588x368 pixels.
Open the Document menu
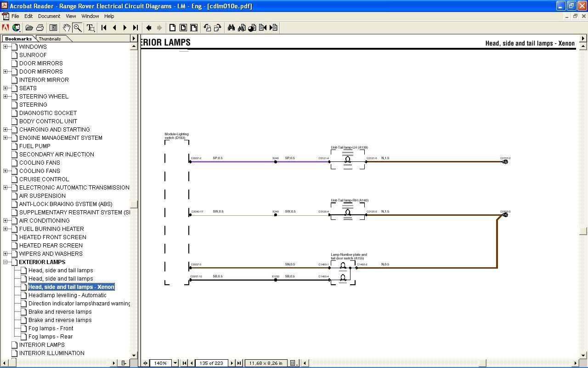(49, 16)
